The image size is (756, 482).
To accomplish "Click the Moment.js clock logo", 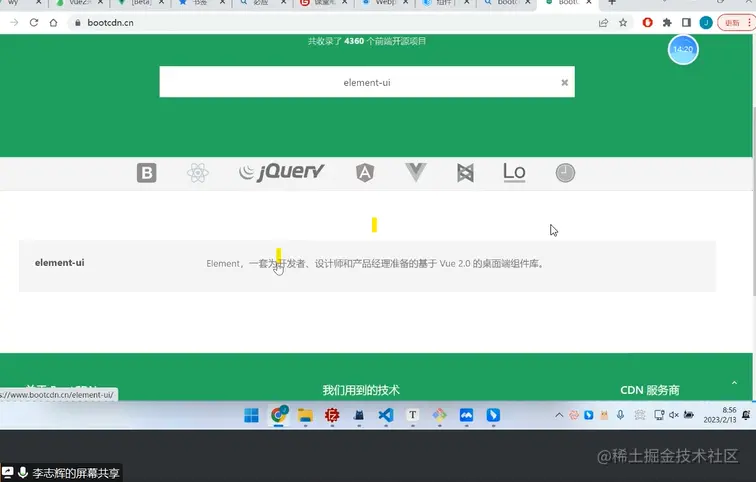I will pyautogui.click(x=565, y=173).
